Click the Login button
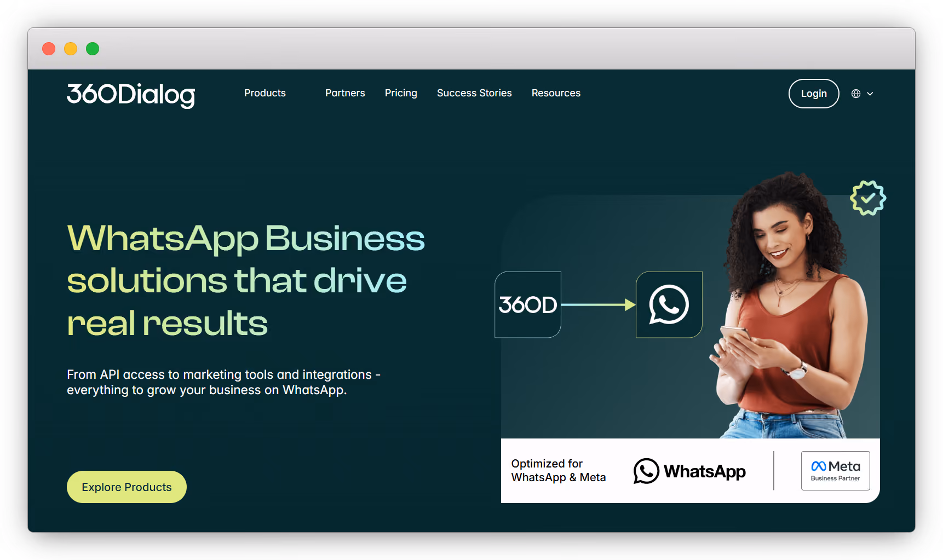This screenshot has width=943, height=560. (x=814, y=94)
